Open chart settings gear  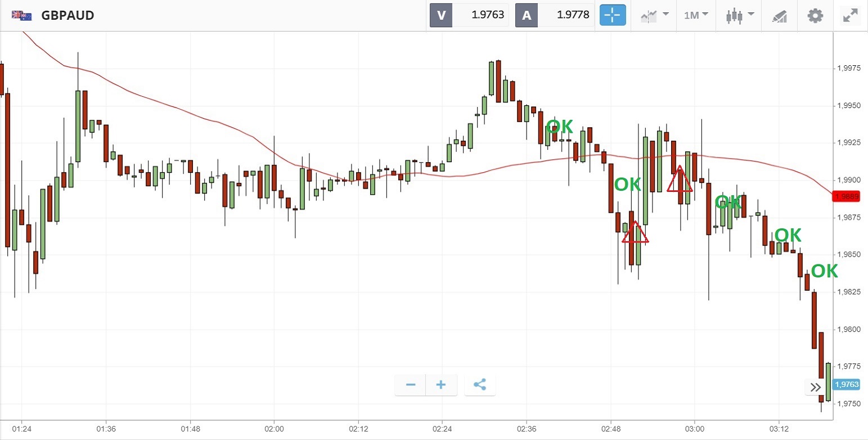tap(815, 15)
